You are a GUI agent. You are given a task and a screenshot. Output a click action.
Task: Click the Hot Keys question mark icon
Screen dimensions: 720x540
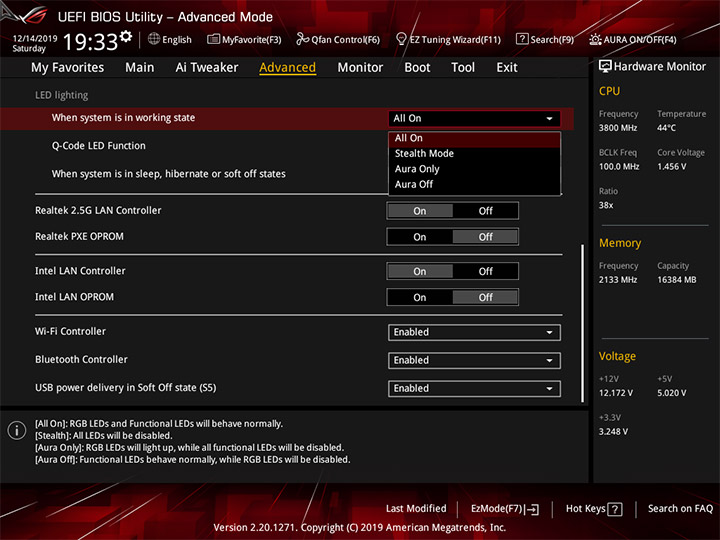614,509
